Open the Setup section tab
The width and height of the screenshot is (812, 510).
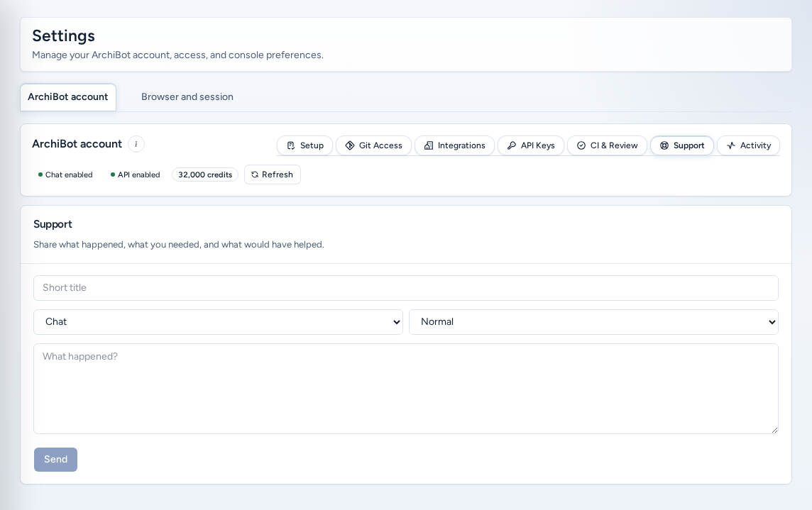tap(305, 145)
